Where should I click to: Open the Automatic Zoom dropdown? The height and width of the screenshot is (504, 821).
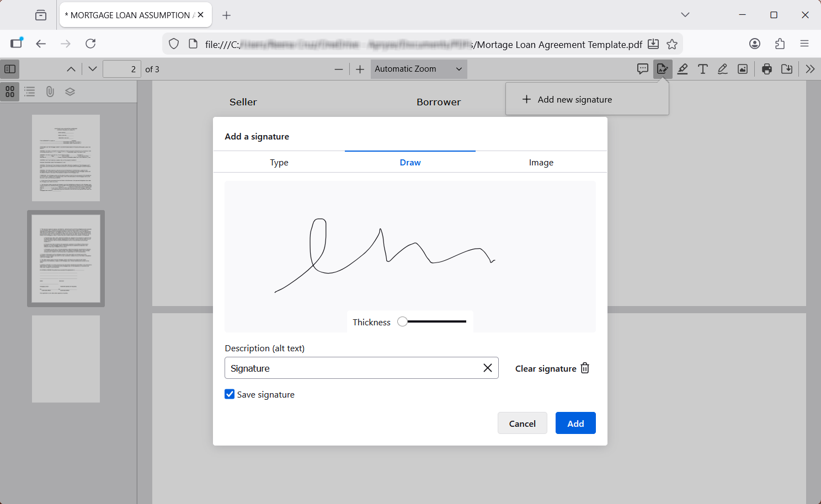click(418, 69)
